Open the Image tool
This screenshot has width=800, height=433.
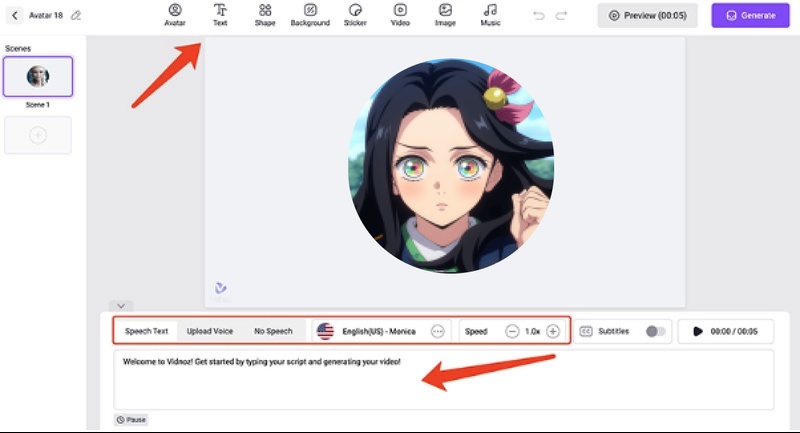tap(445, 15)
